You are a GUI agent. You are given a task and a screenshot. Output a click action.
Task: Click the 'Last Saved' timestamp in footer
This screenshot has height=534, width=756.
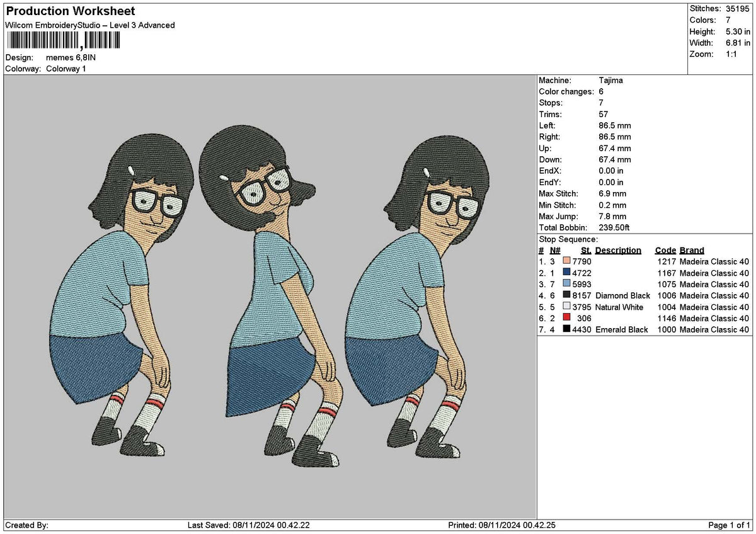[249, 525]
